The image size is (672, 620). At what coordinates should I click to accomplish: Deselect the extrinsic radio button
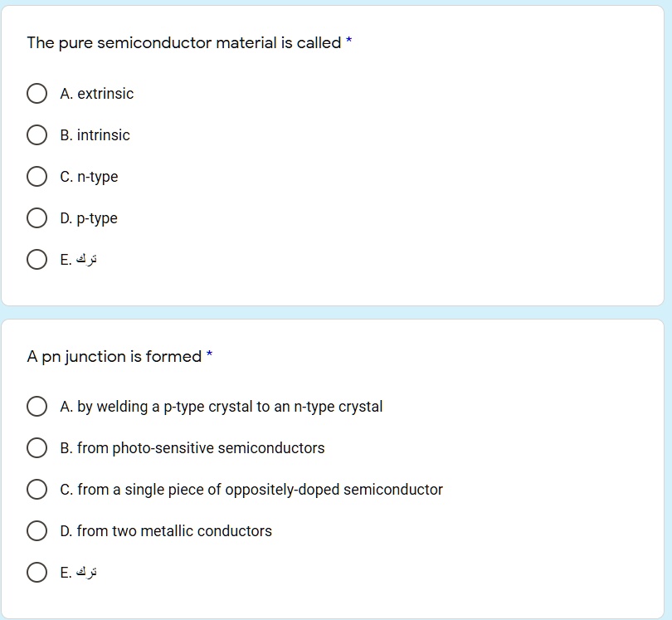coord(37,93)
